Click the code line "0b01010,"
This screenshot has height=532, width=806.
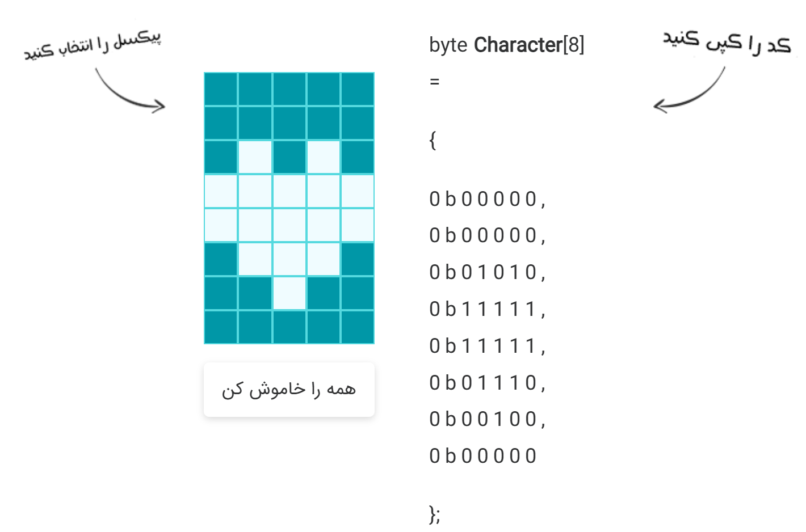[x=486, y=272]
